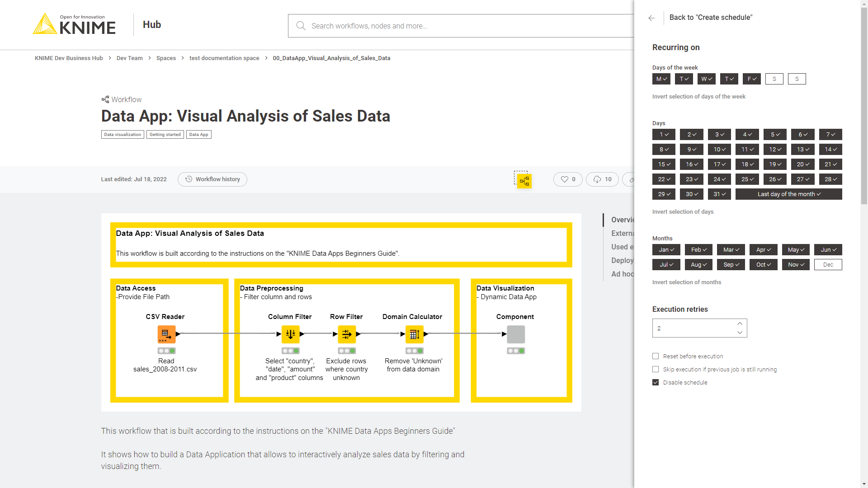
Task: Enable the last unselected S weekday
Action: tap(797, 79)
